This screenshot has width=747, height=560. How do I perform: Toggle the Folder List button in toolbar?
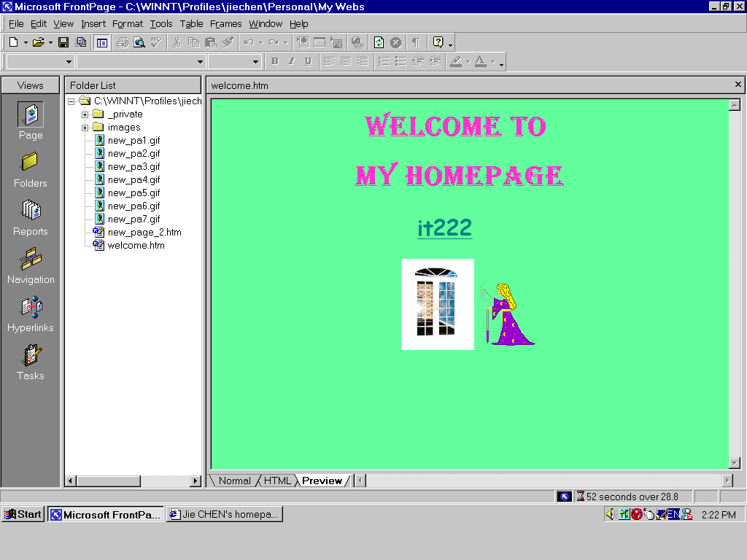pyautogui.click(x=101, y=42)
